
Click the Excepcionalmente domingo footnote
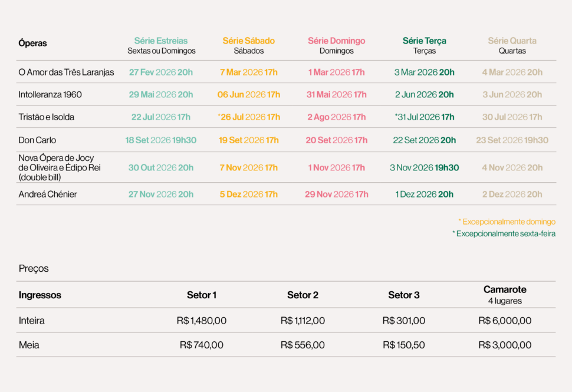pos(507,222)
